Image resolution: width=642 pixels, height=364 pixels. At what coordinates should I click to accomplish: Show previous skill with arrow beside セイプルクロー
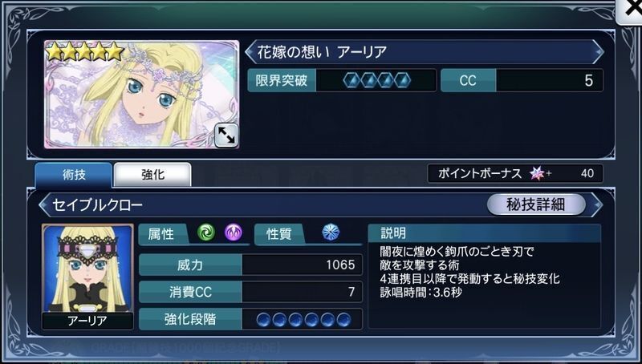pyautogui.click(x=44, y=204)
